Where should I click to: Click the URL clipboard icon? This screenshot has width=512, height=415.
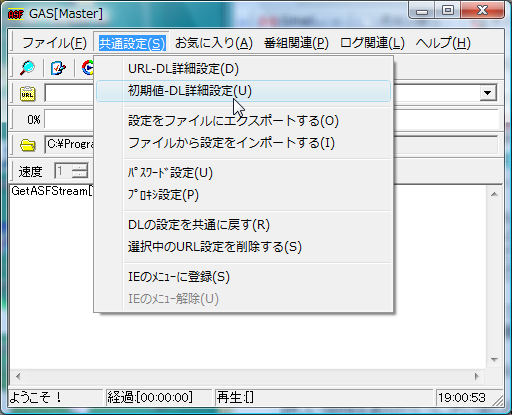pos(27,94)
